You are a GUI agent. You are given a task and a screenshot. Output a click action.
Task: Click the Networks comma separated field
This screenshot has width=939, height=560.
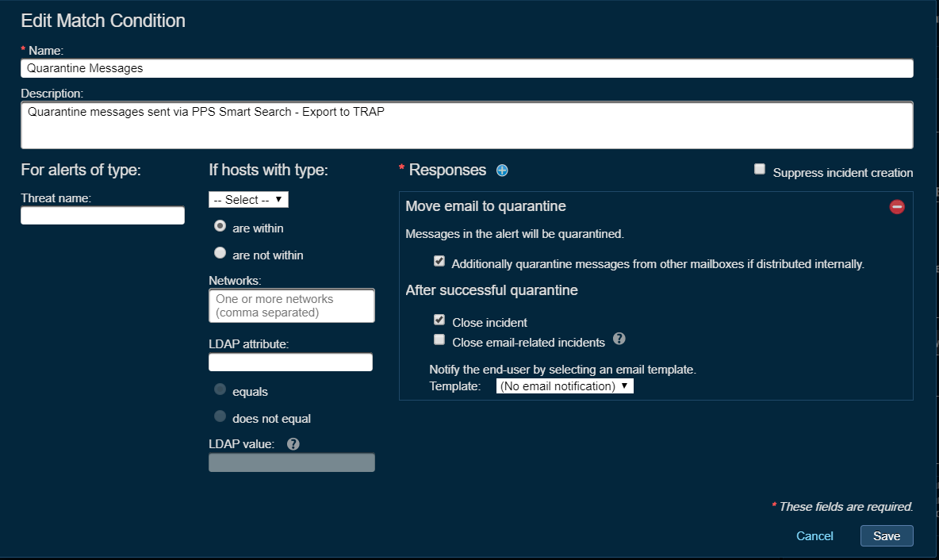click(291, 306)
